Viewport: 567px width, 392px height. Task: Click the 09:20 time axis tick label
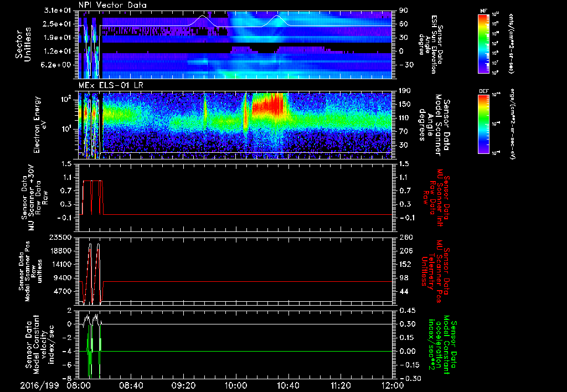tap(183, 385)
